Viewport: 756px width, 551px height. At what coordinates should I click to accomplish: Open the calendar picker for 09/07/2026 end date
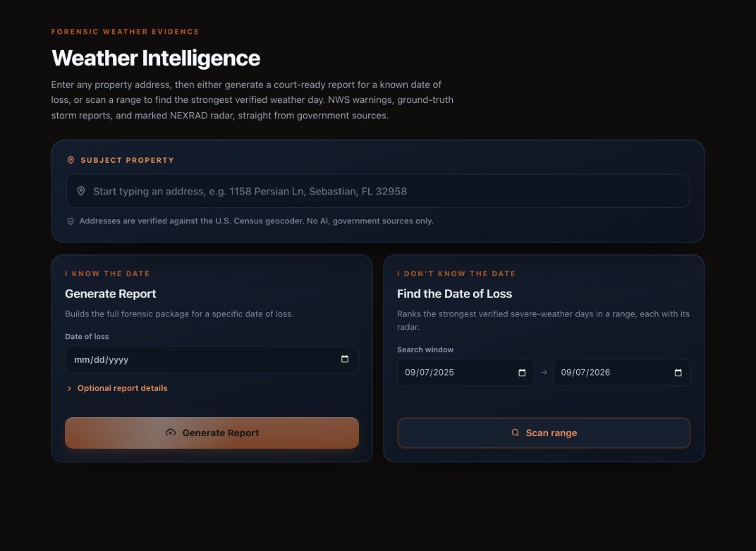678,372
